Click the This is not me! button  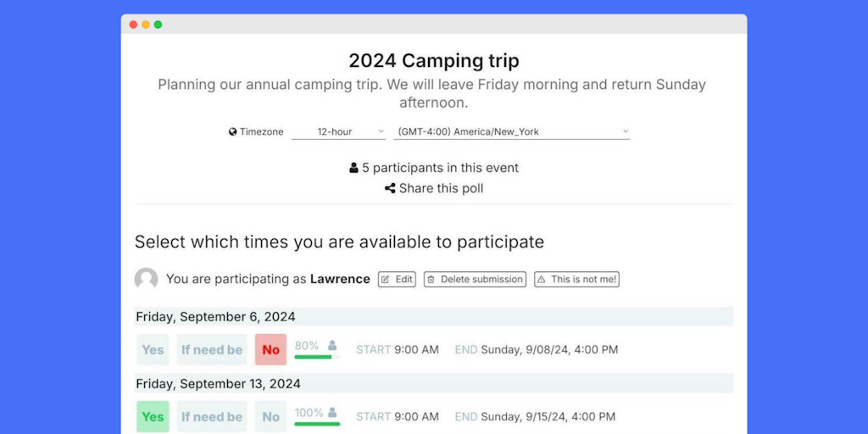tap(576, 279)
